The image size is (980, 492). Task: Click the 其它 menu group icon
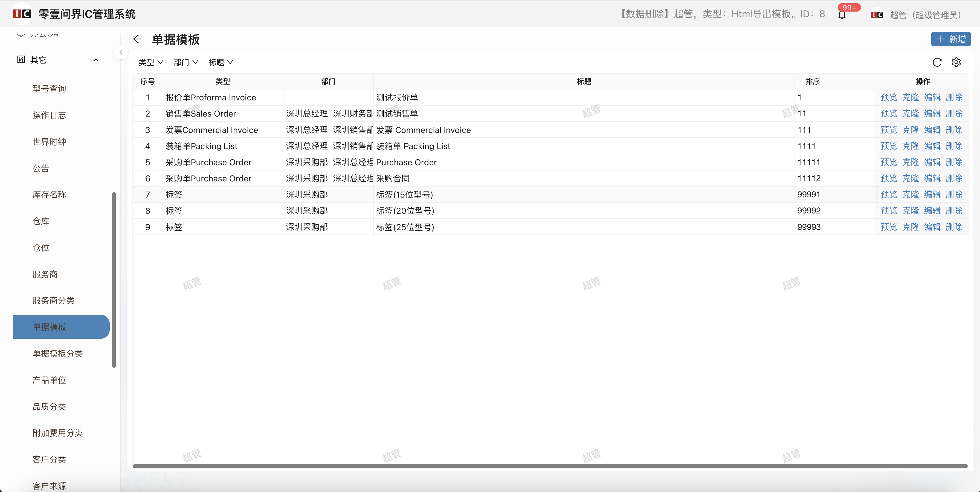tap(21, 60)
